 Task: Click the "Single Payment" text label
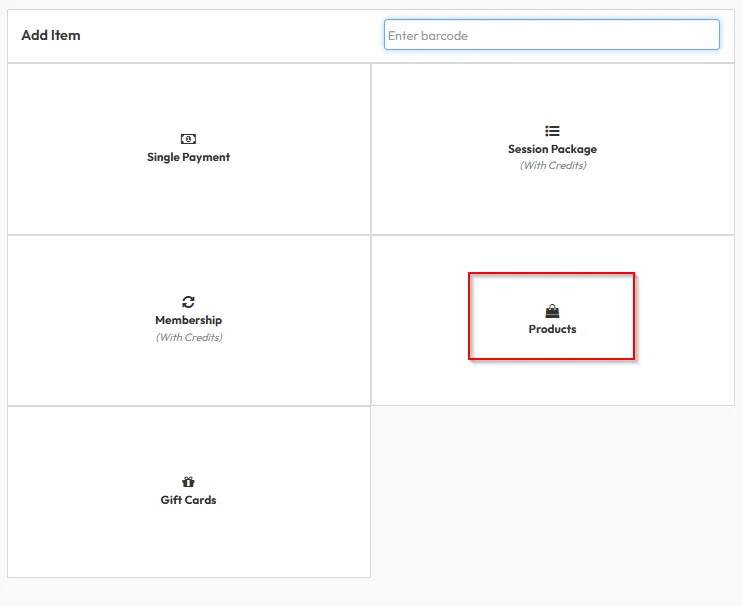188,157
